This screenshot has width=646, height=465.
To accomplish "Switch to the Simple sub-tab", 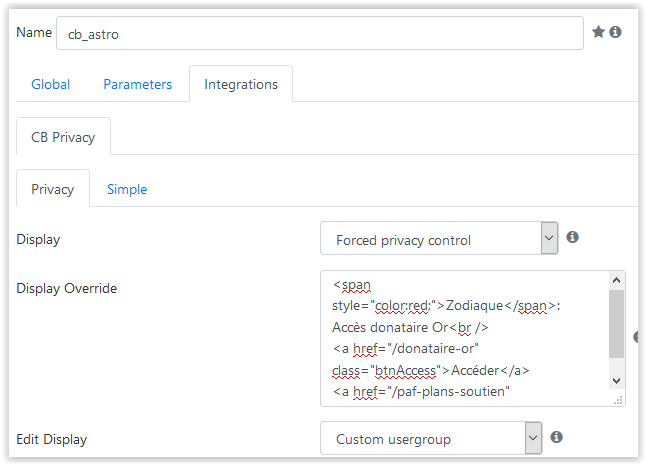I will (127, 189).
